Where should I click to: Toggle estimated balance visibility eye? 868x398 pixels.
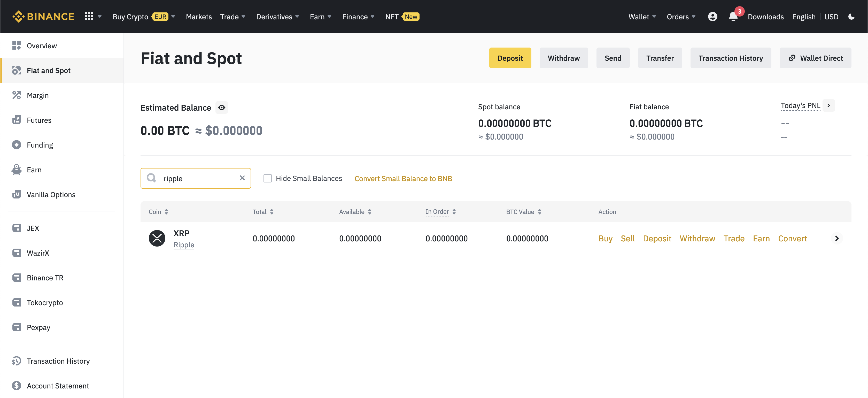click(221, 108)
